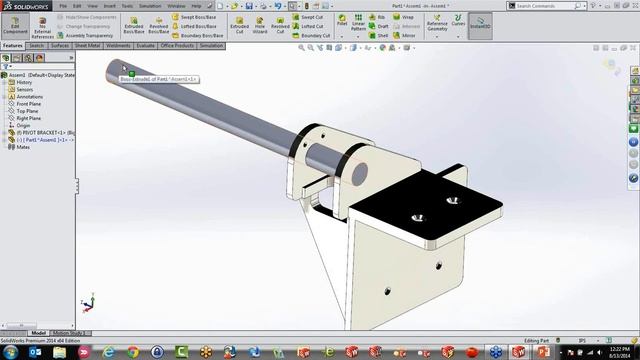
Task: Select the Draft tool
Action: tap(378, 26)
